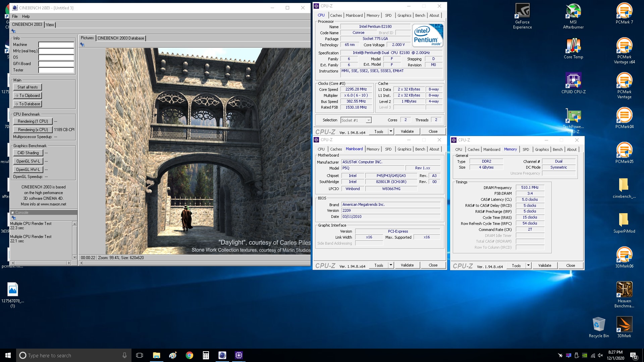This screenshot has width=644, height=362.
Task: Open SuperPiMod folder on desktop
Action: point(624,223)
